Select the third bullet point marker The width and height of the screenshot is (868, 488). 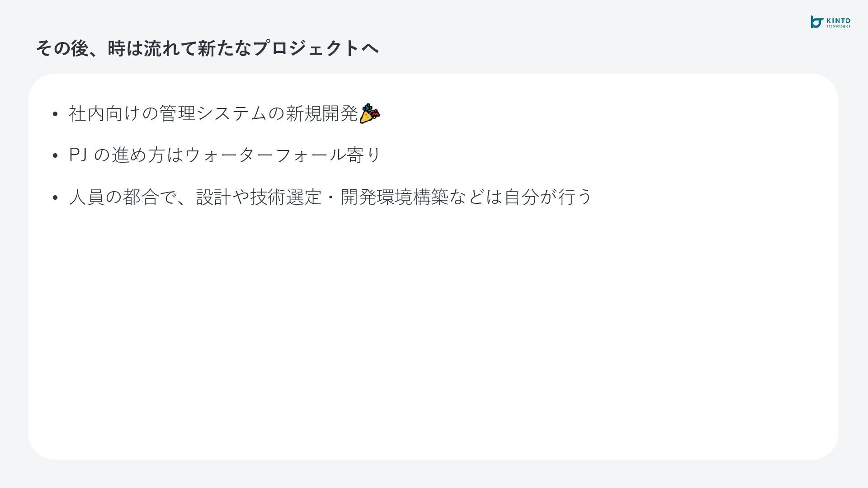[55, 197]
